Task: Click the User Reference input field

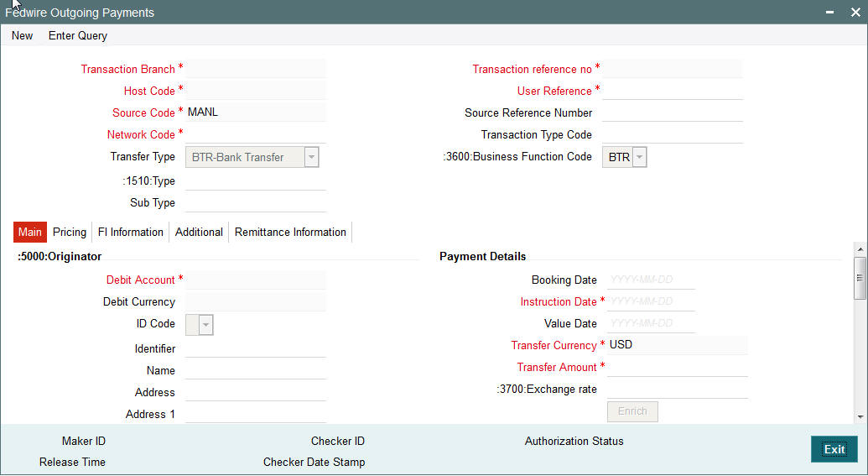Action: point(672,91)
